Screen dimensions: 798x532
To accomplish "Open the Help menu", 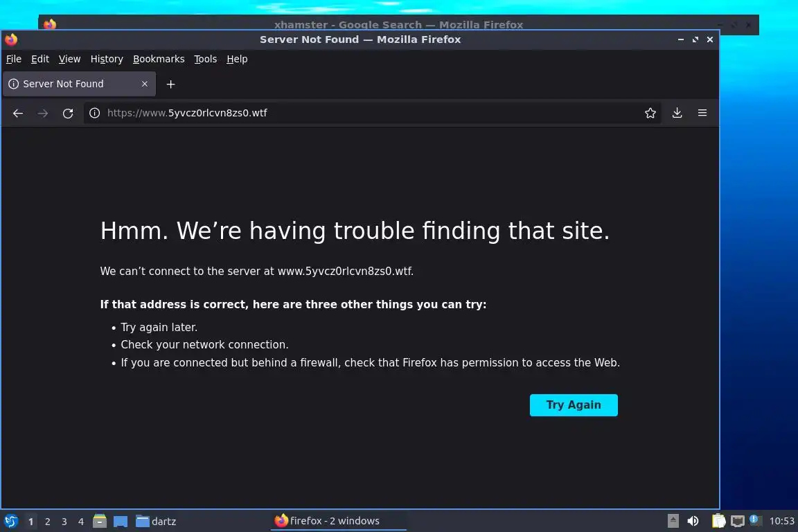I will [x=237, y=59].
